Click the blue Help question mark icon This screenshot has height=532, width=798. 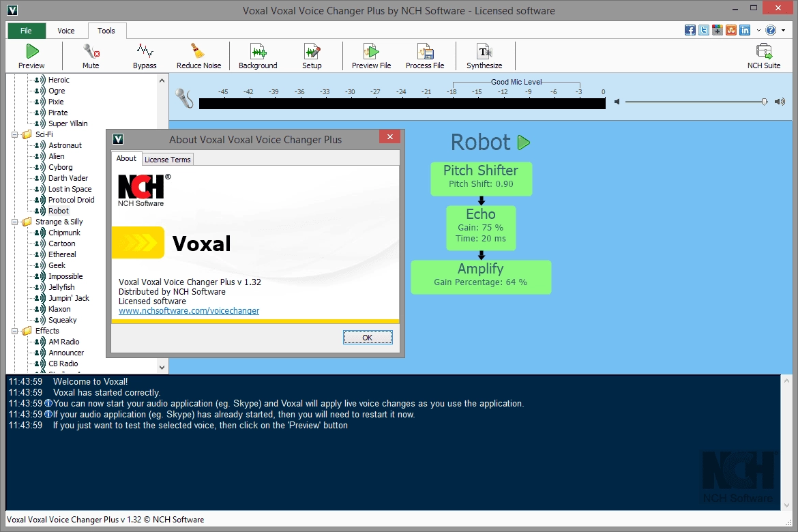coord(771,31)
